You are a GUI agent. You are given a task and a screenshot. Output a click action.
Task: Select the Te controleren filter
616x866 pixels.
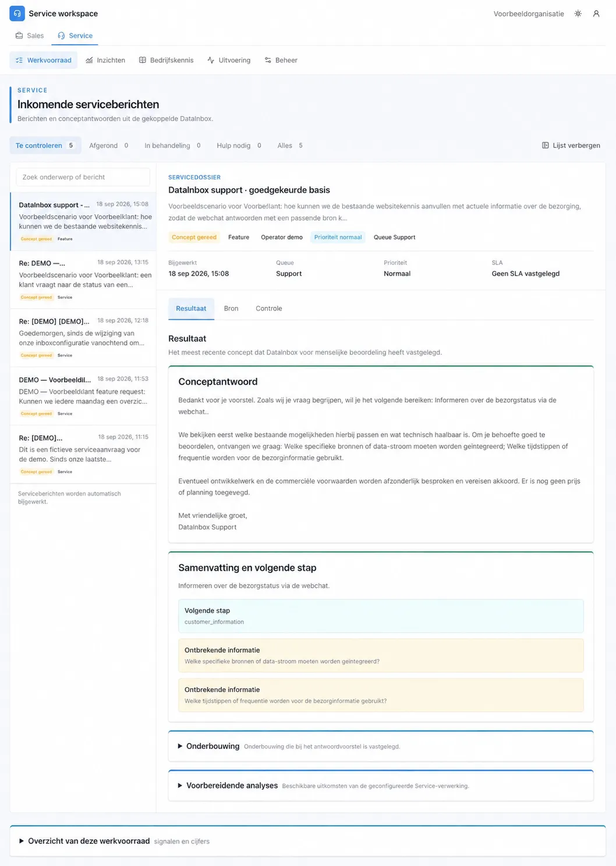tap(45, 145)
